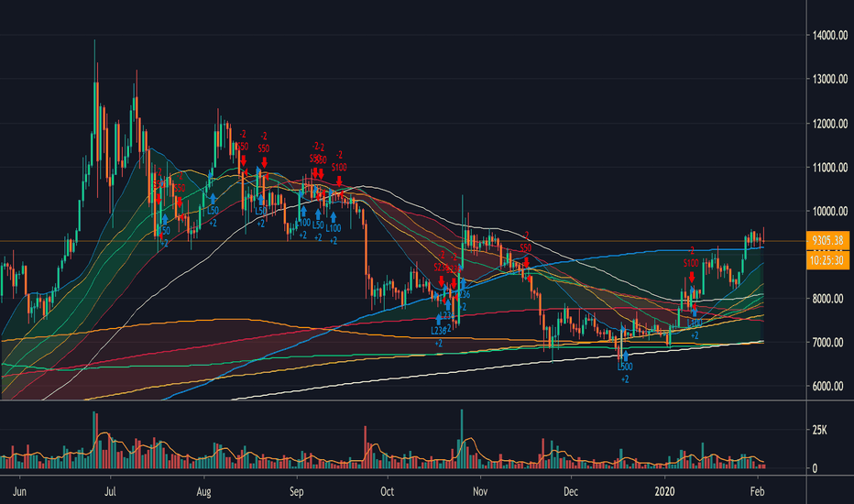Click the tallest green volume bar in late October

click(462, 439)
